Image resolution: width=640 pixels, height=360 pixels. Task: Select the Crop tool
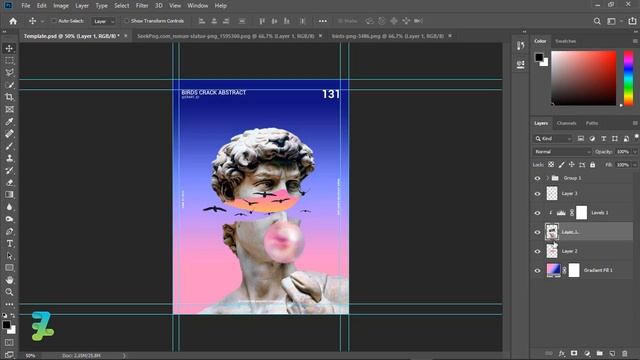9,97
